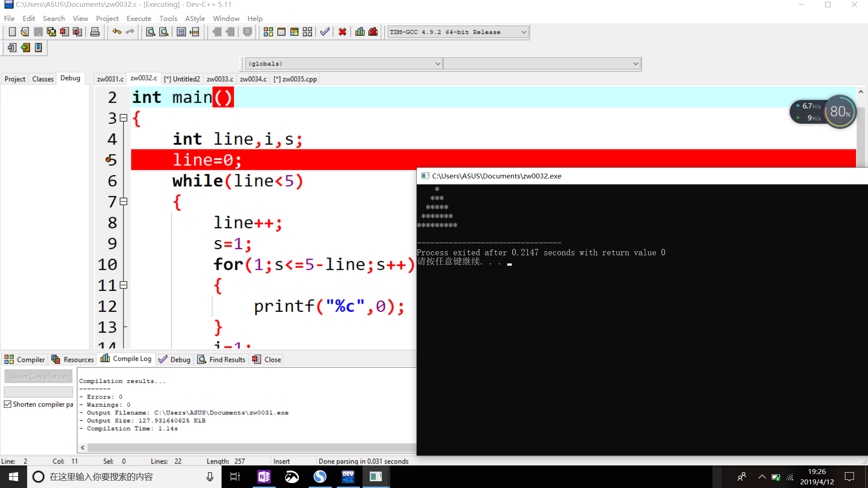Image resolution: width=868 pixels, height=488 pixels.
Task: Click the Compile toolbar icon
Action: (x=268, y=32)
